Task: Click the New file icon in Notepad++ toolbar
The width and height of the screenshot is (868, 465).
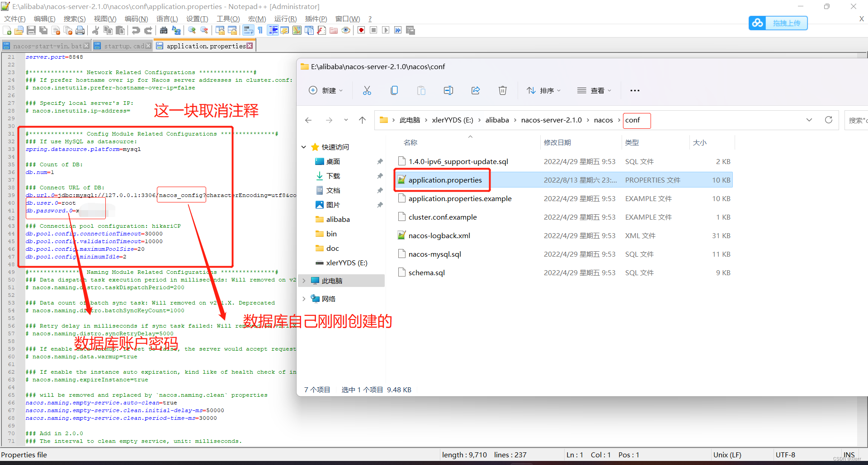Action: (x=7, y=30)
